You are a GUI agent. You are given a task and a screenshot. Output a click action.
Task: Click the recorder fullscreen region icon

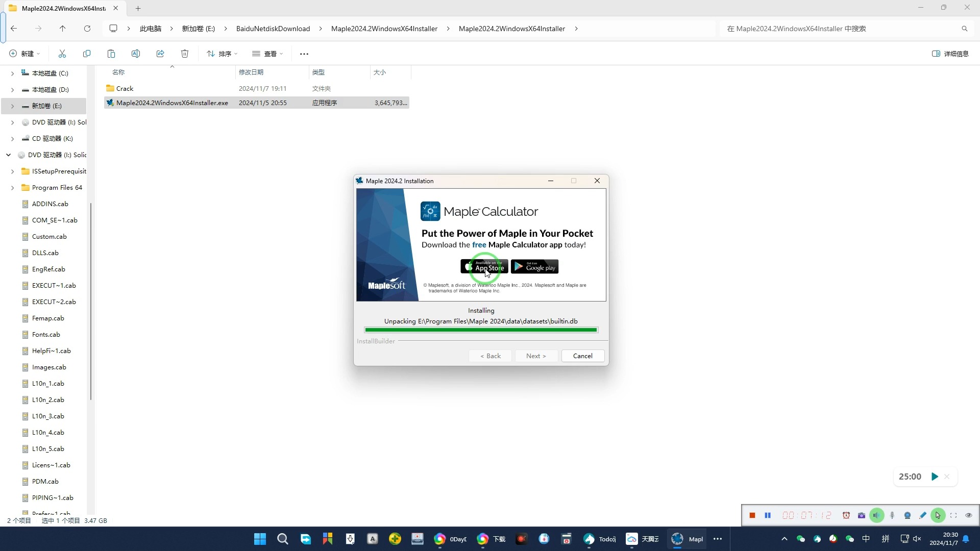point(953,515)
